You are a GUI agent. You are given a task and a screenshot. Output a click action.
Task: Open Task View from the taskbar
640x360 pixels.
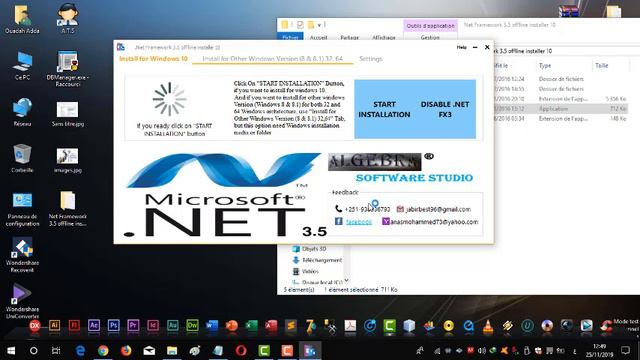[x=56, y=351]
